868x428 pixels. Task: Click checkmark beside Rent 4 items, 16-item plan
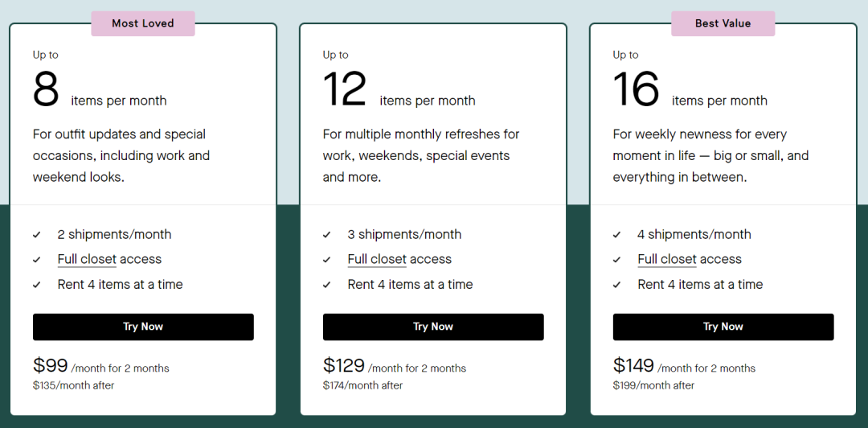point(617,285)
